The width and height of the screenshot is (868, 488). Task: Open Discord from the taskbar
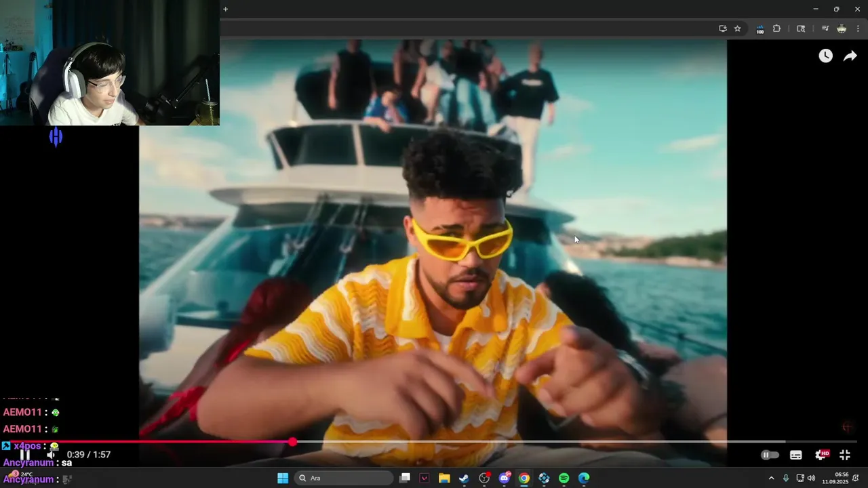pos(504,478)
